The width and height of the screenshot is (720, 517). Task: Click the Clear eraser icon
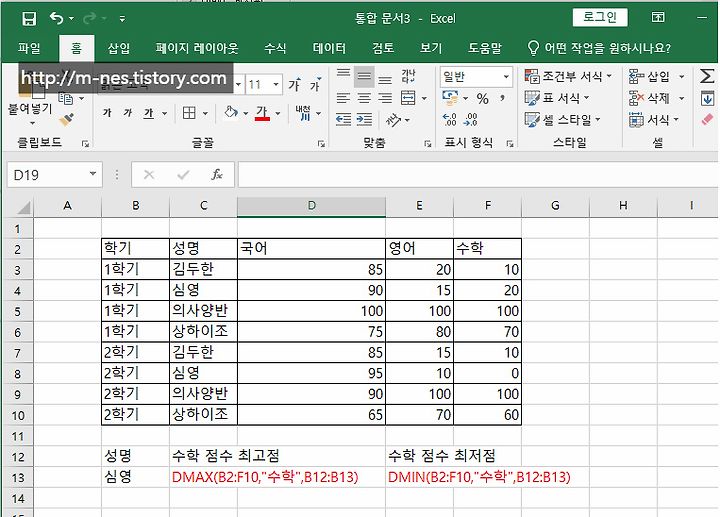(707, 119)
